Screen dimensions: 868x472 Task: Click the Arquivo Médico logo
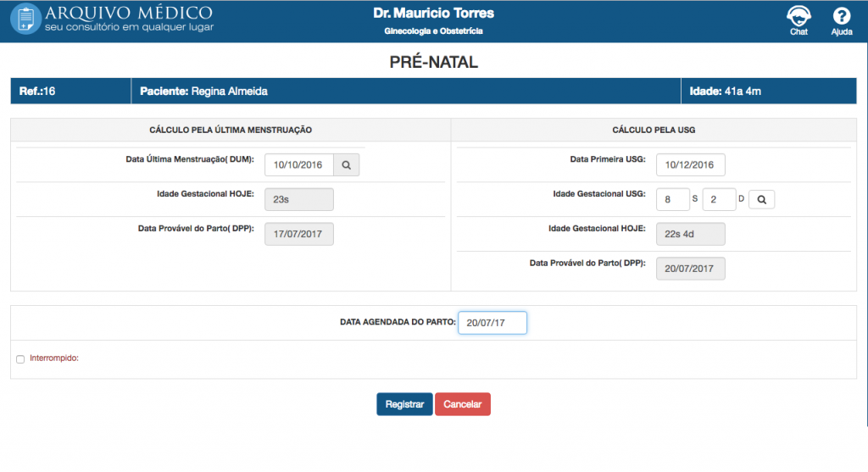(x=112, y=20)
